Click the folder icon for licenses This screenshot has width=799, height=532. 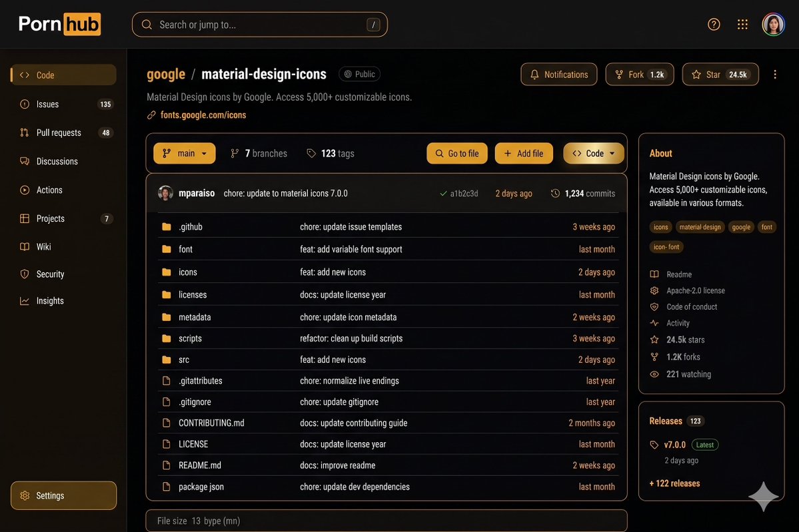coord(166,294)
